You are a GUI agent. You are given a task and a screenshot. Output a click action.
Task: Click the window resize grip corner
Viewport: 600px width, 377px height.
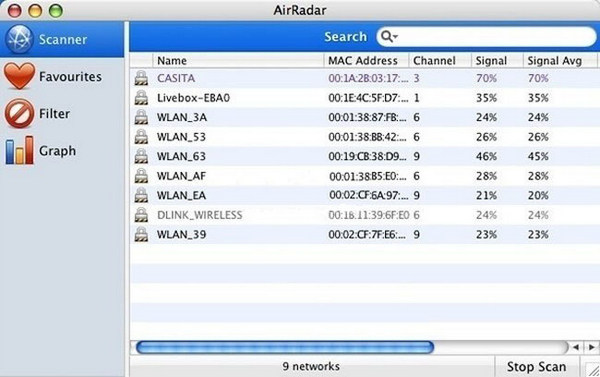pyautogui.click(x=592, y=369)
